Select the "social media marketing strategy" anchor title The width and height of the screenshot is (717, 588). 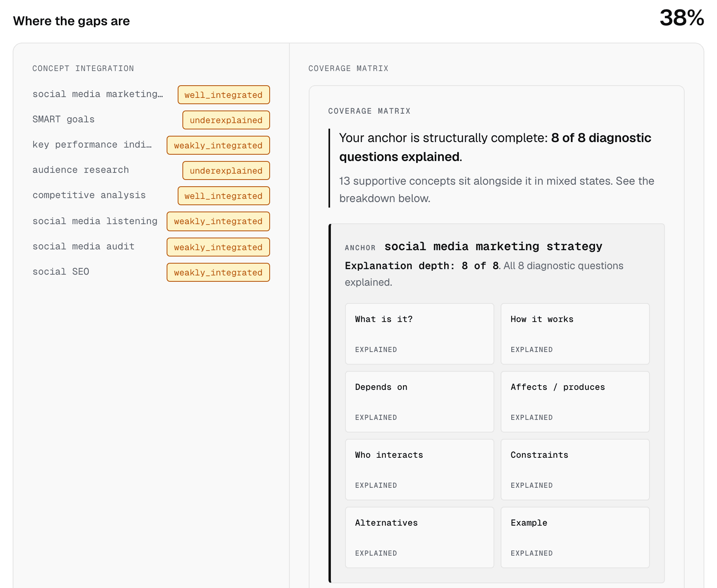coord(493,247)
